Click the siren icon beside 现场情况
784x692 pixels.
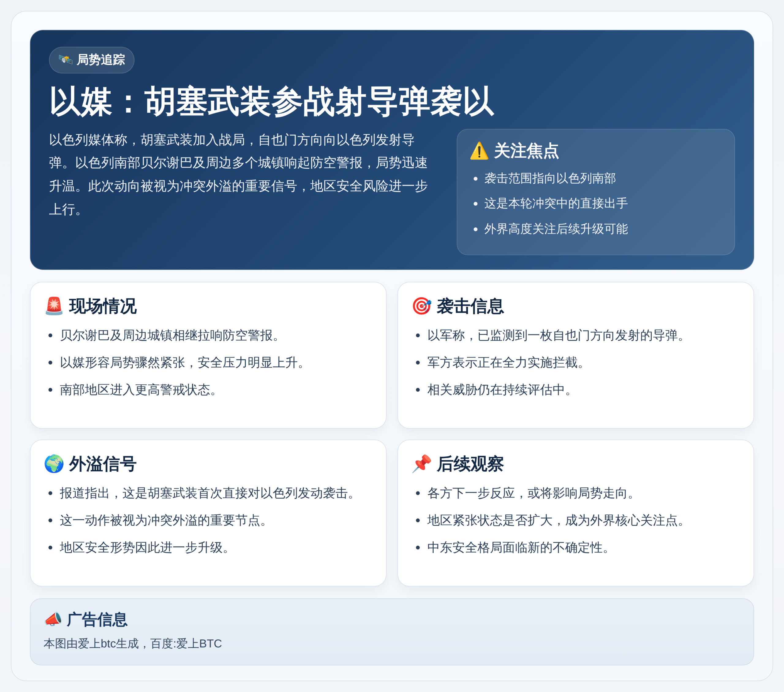click(54, 306)
